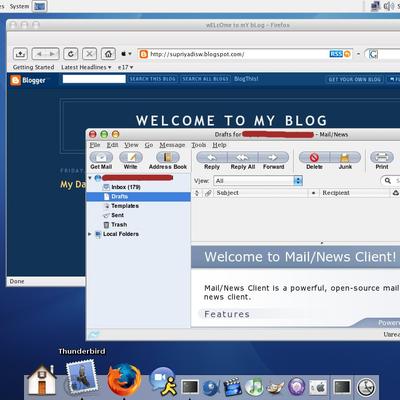Open the Address Book from toolbar
400x400 pixels.
coord(168,157)
